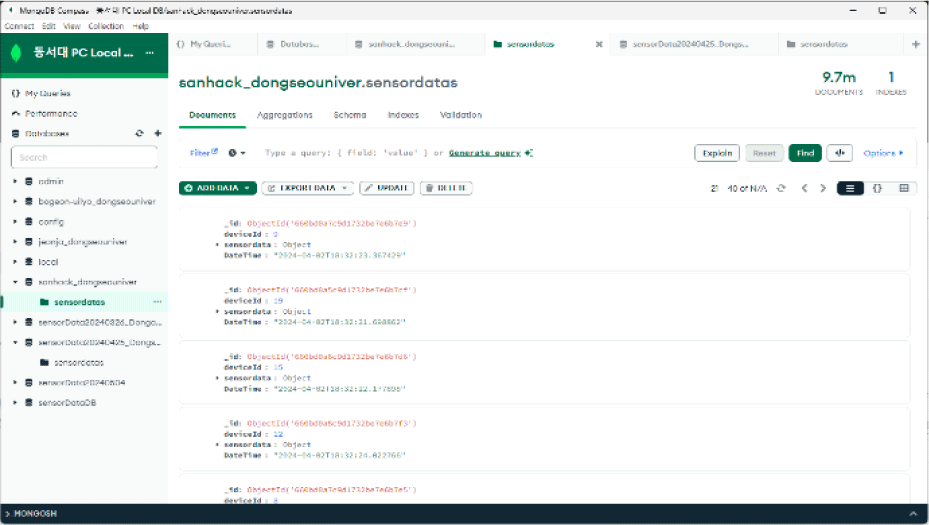Switch to table view

[x=904, y=188]
